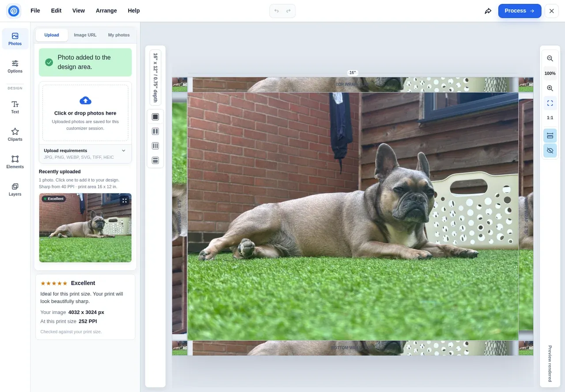The width and height of the screenshot is (565, 392).
Task: Open the Help menu
Action: 134,11
